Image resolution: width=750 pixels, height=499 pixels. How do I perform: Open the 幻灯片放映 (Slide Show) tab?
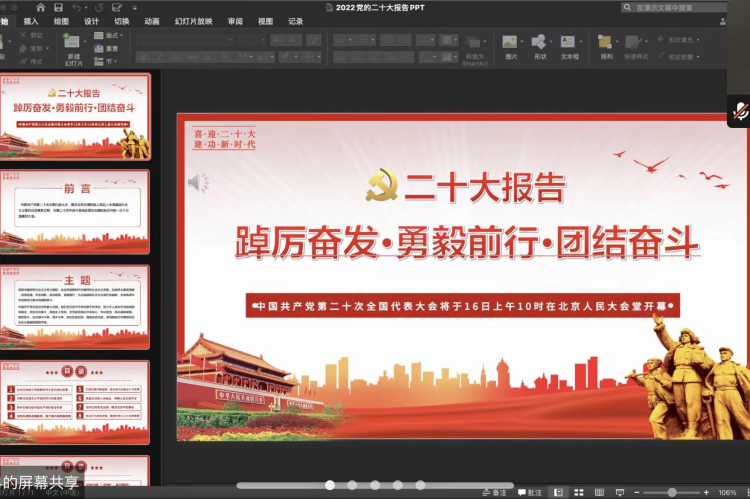[193, 21]
